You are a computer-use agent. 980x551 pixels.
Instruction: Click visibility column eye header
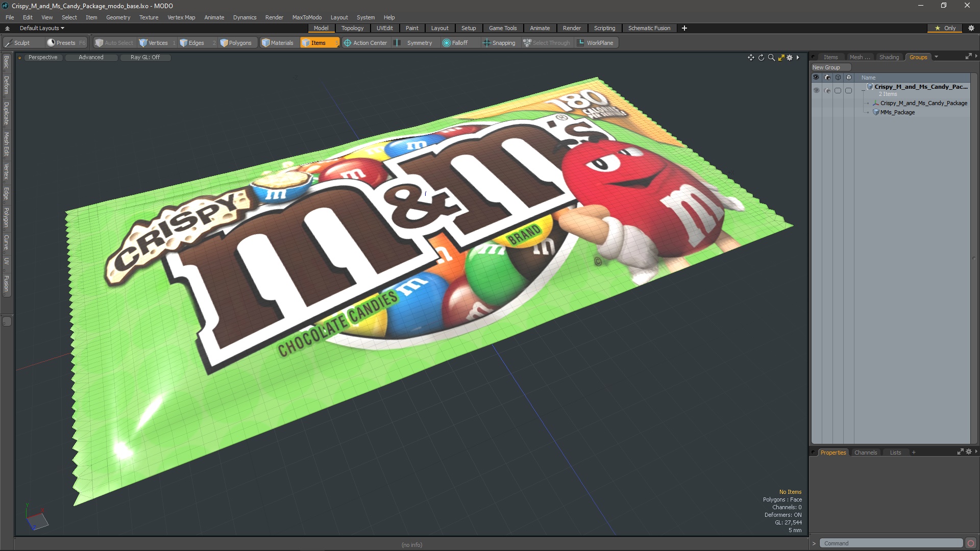816,78
